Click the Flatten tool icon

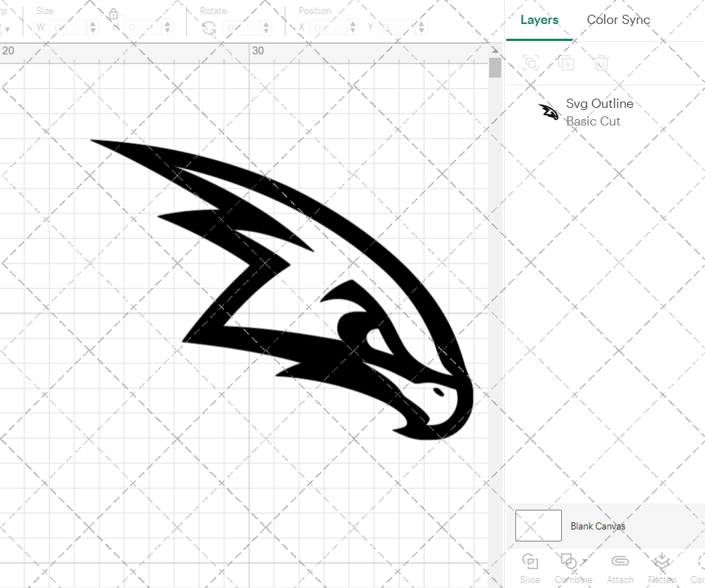click(x=661, y=561)
